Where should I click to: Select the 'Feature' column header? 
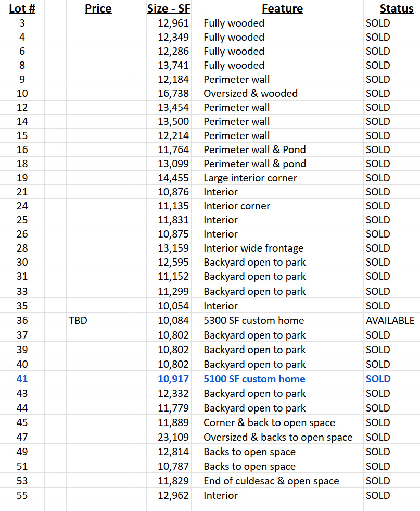point(282,8)
